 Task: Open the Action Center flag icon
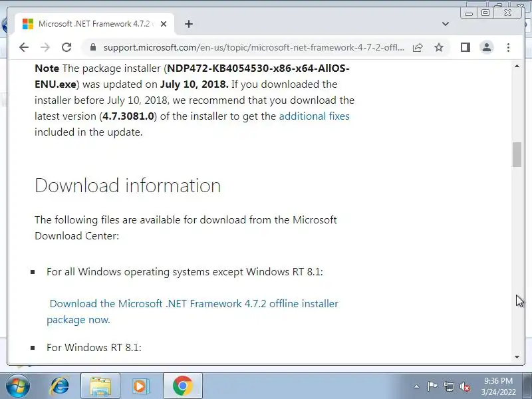point(432,386)
